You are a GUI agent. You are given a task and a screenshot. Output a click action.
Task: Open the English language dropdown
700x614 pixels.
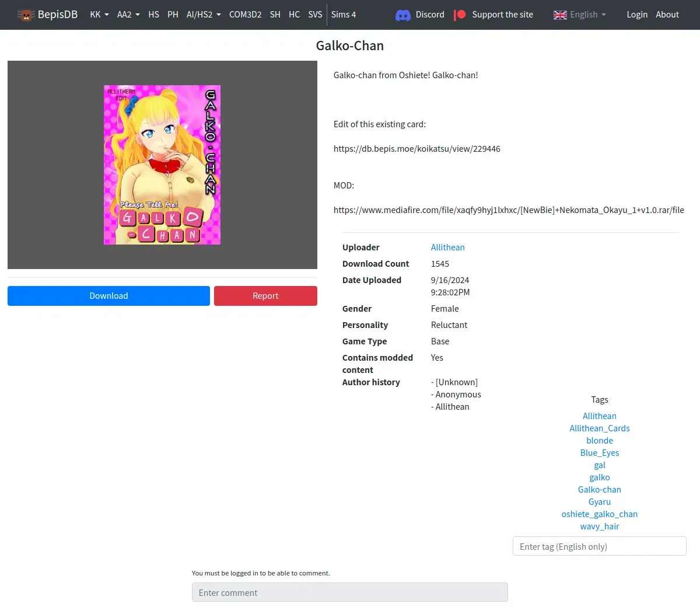(588, 15)
